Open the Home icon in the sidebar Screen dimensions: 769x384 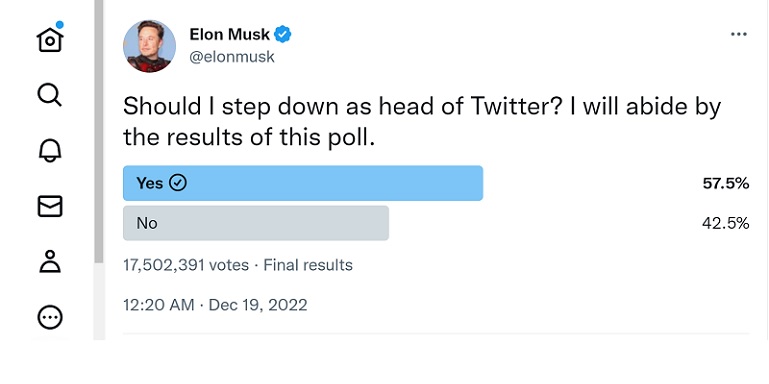(x=50, y=40)
